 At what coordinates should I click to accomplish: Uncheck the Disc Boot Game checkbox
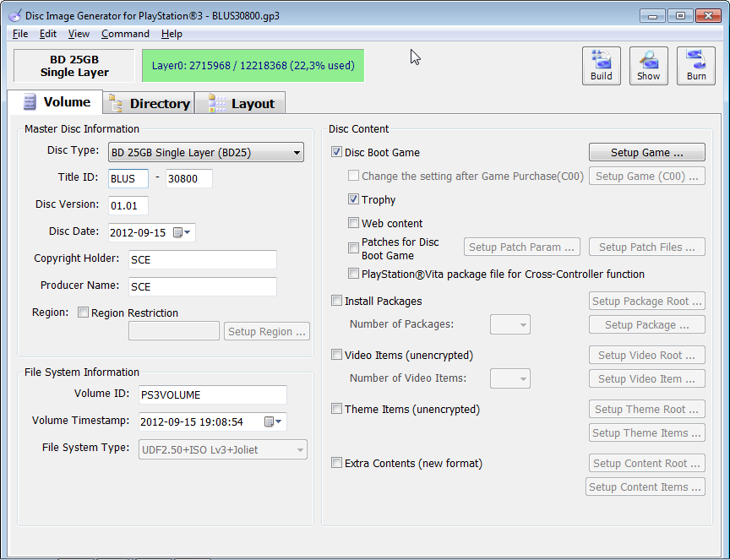point(336,152)
